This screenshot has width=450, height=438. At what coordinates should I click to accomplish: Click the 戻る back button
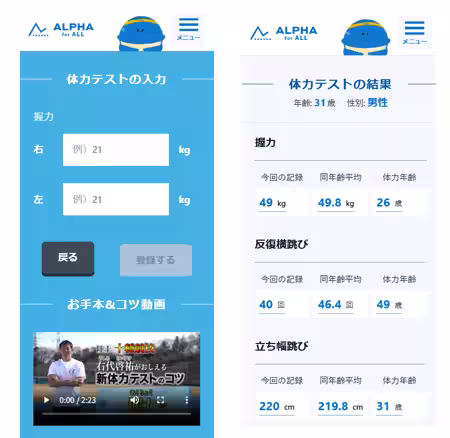68,259
